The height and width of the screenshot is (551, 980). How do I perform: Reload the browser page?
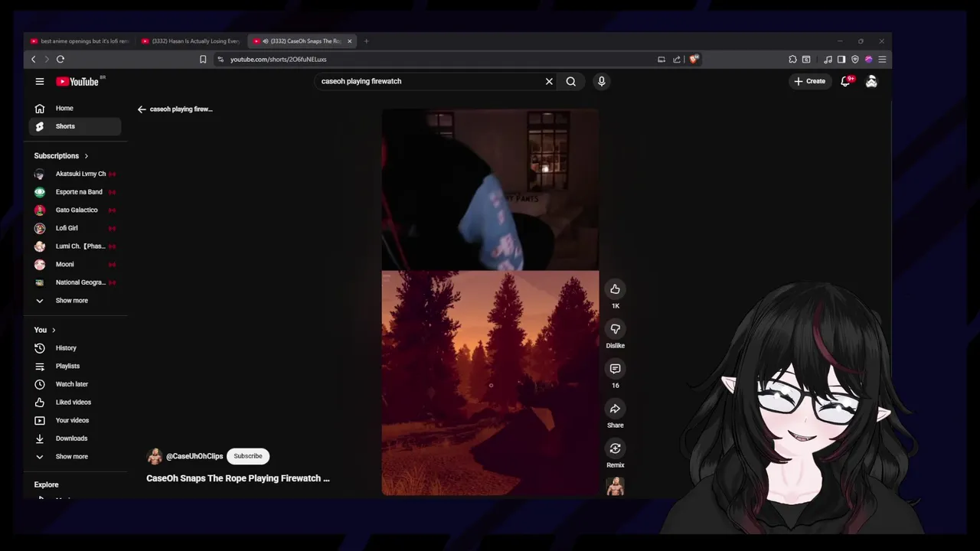point(60,59)
